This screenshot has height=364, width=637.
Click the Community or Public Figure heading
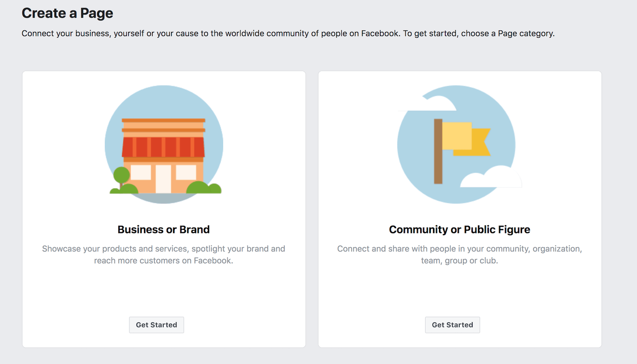(x=459, y=229)
